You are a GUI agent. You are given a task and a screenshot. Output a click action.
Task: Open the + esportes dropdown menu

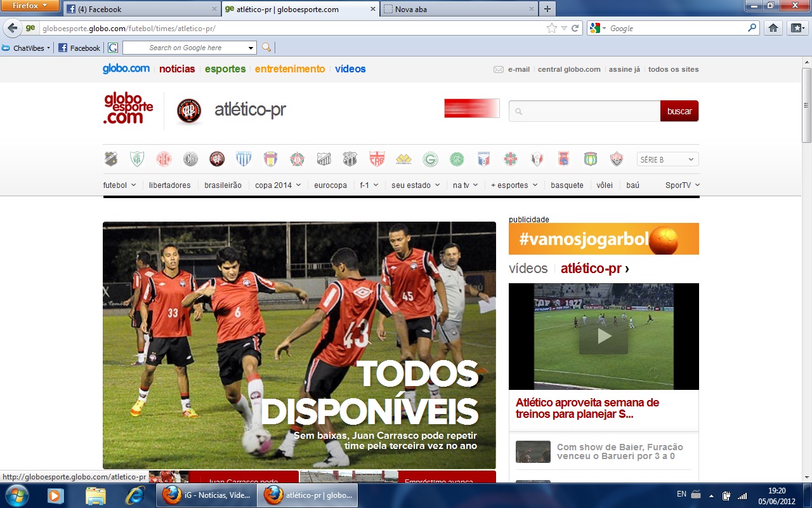514,185
